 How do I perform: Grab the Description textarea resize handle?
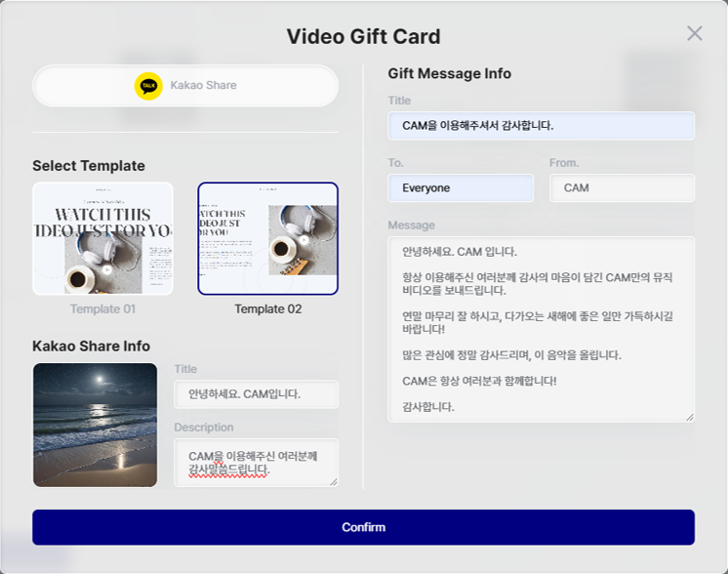pos(333,481)
